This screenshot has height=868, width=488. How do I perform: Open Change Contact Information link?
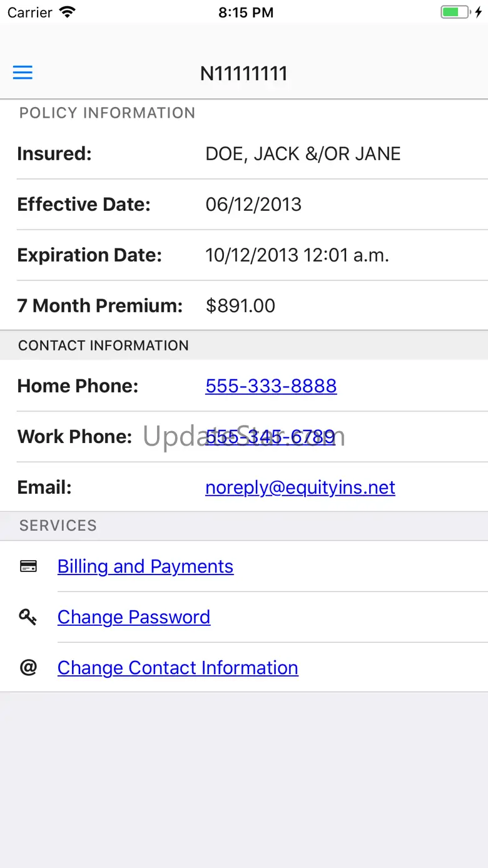point(178,668)
